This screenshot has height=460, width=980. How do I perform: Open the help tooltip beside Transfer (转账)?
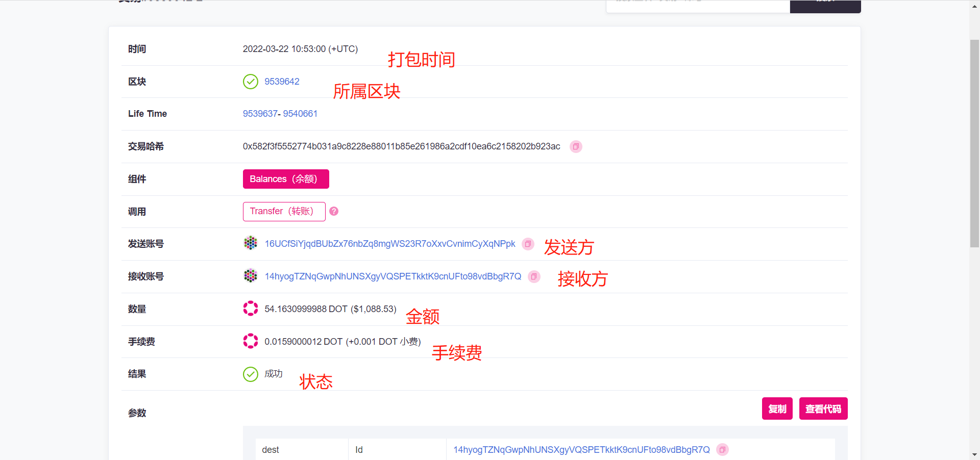(x=334, y=211)
